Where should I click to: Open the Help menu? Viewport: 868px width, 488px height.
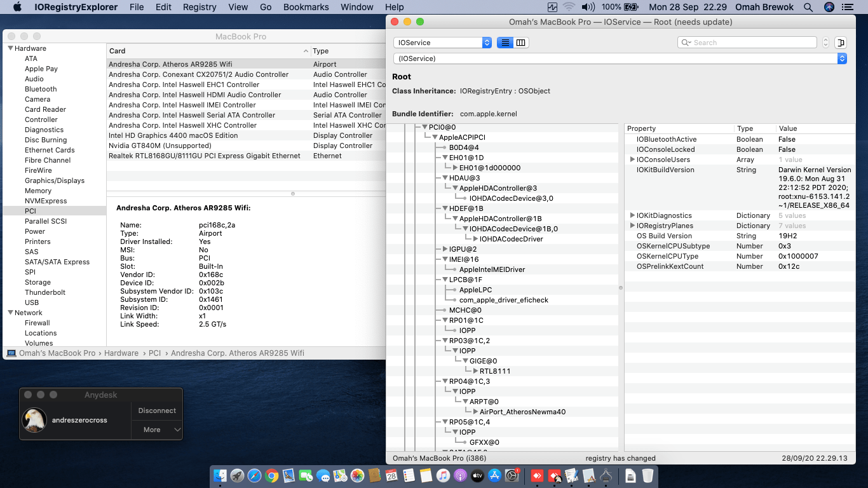[395, 7]
